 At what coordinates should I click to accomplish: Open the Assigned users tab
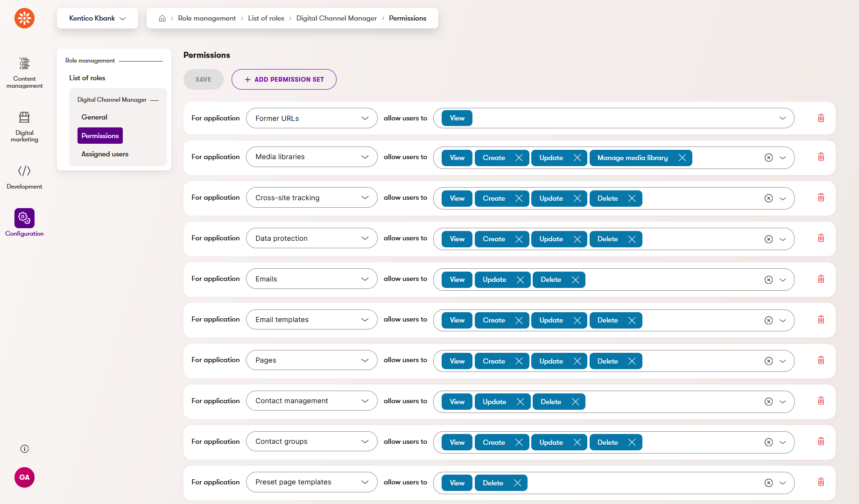(105, 154)
